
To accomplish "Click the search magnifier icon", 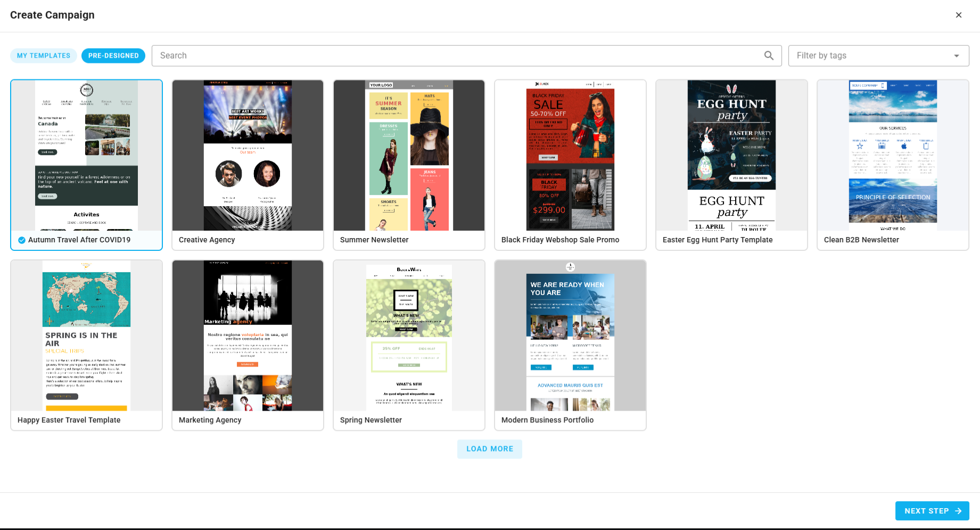I will click(769, 55).
